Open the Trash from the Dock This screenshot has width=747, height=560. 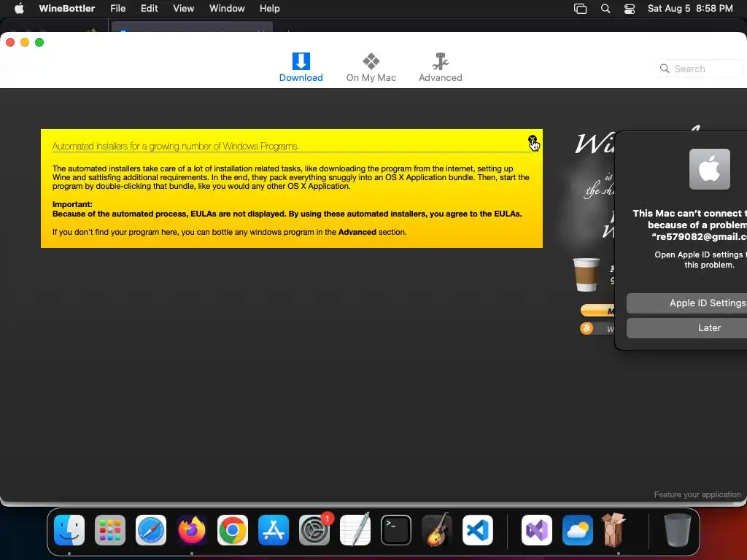pyautogui.click(x=678, y=529)
